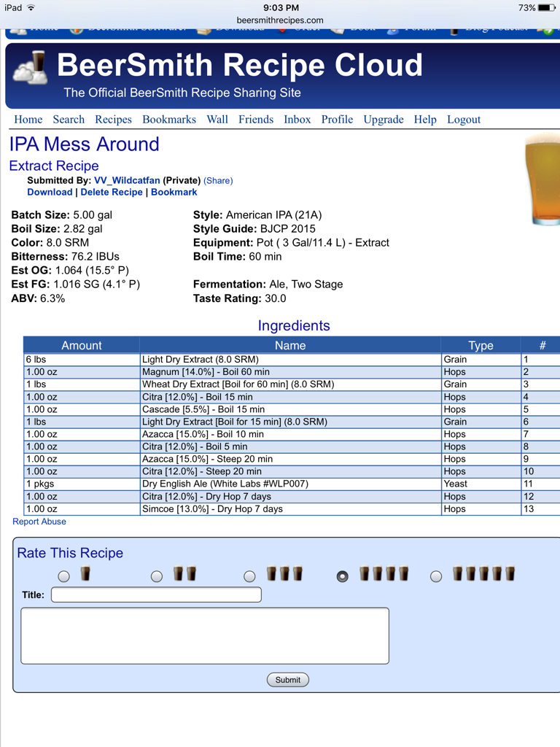The width and height of the screenshot is (560, 747).
Task: Open the Upgrade menu item
Action: (x=384, y=120)
